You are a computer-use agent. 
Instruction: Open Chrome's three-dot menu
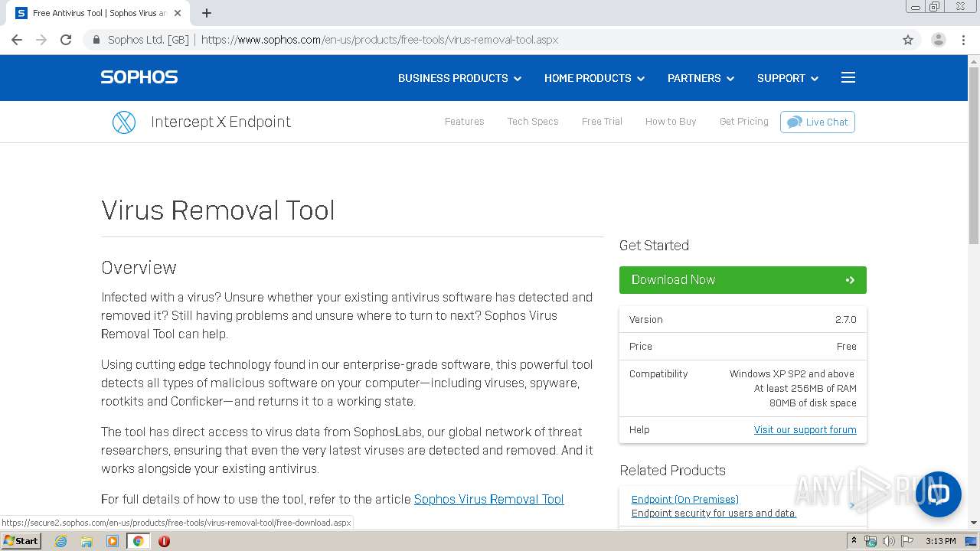pyautogui.click(x=963, y=40)
